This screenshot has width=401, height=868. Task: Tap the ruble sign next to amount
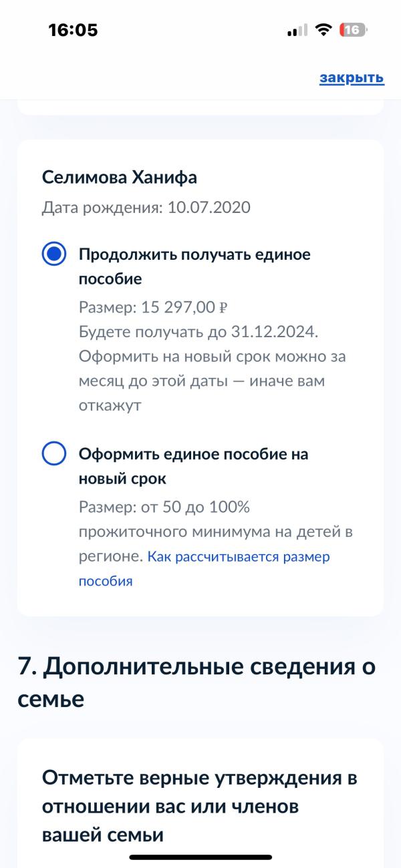coord(224,308)
